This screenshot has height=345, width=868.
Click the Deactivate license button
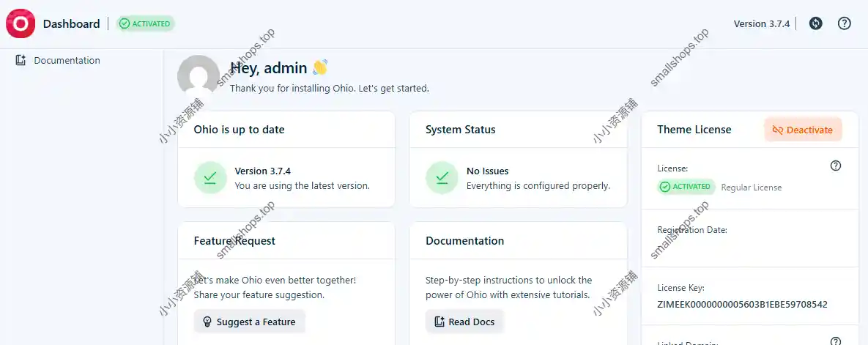(803, 130)
